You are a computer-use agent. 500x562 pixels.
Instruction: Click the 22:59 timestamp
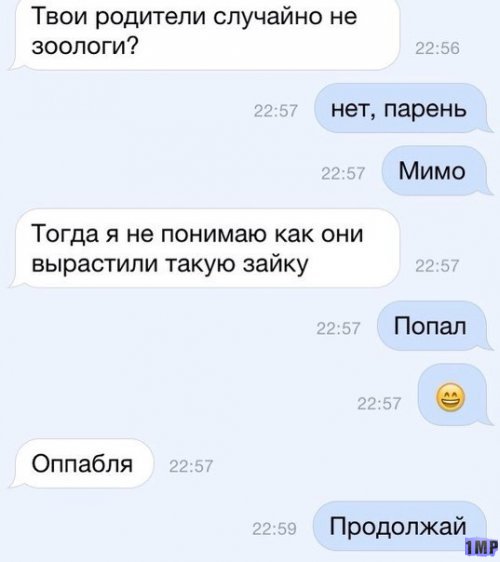pyautogui.click(x=274, y=529)
